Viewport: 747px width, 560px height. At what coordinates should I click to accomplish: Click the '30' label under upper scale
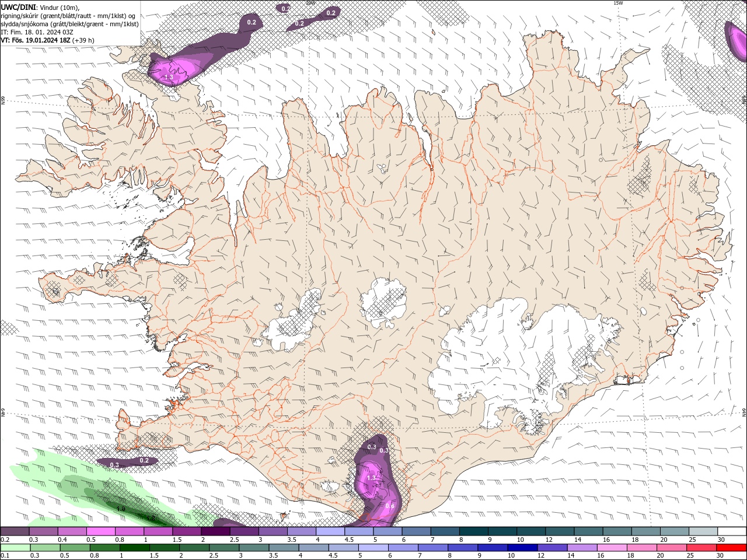pyautogui.click(x=721, y=540)
